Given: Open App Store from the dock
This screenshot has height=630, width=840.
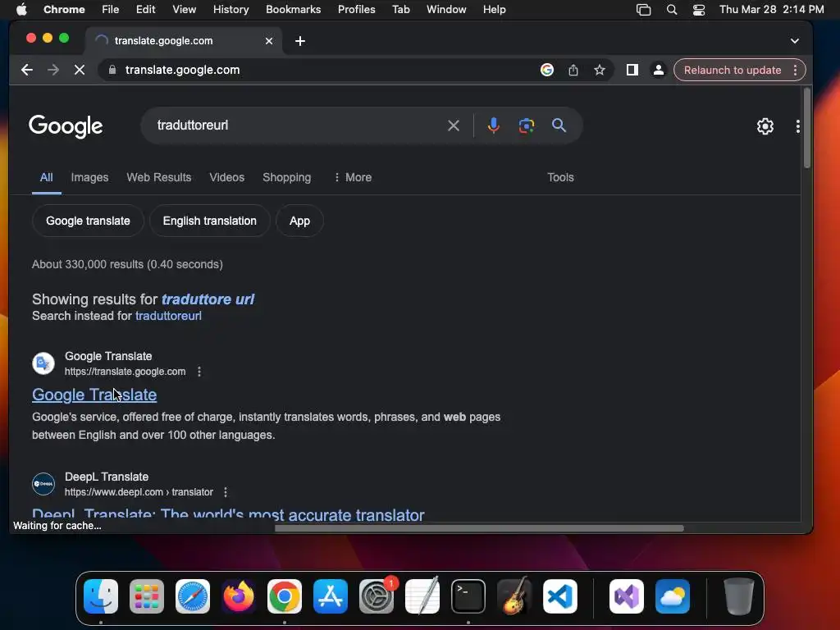Looking at the screenshot, I should (x=331, y=596).
